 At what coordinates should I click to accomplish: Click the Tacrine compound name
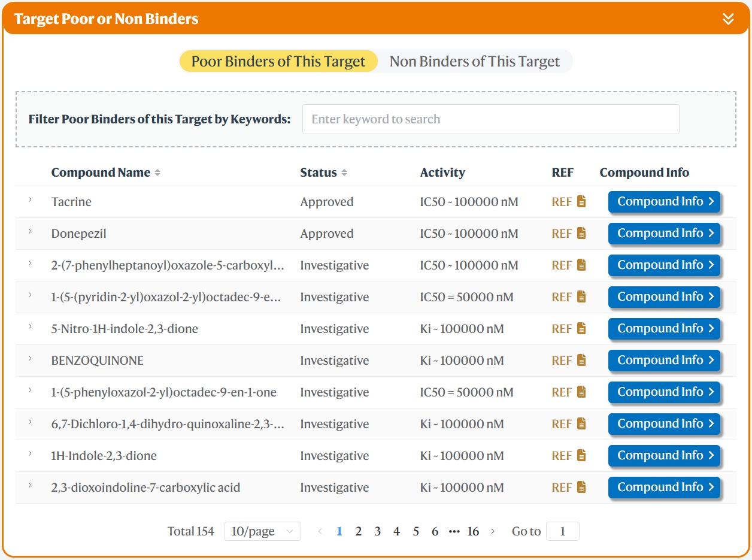tap(71, 202)
